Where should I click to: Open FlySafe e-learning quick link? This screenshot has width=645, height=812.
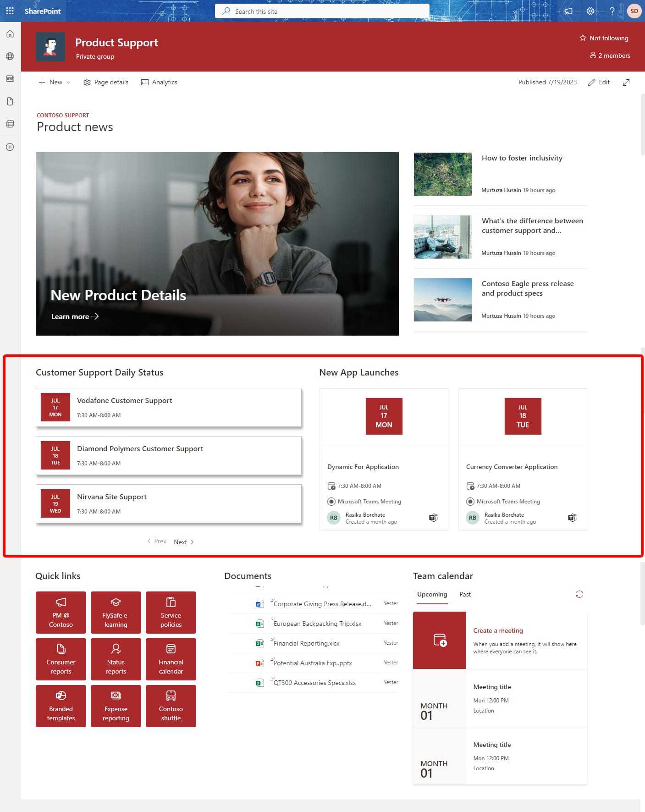(116, 613)
